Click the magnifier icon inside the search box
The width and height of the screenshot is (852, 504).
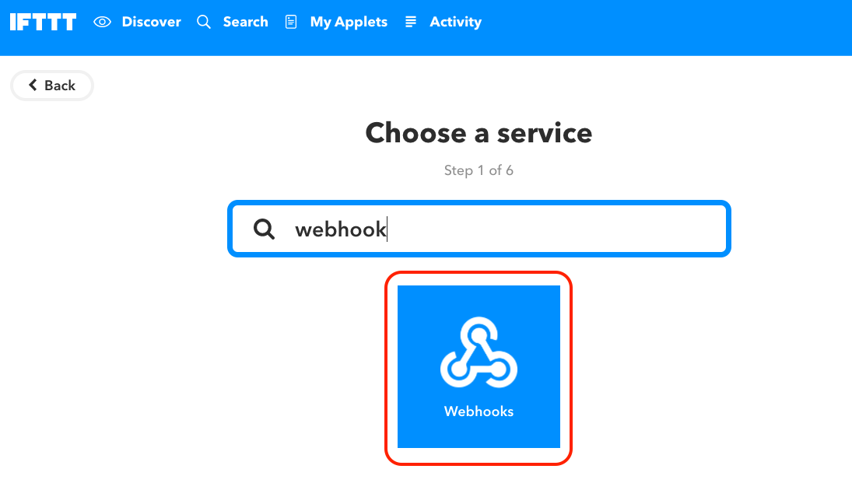[x=264, y=229]
